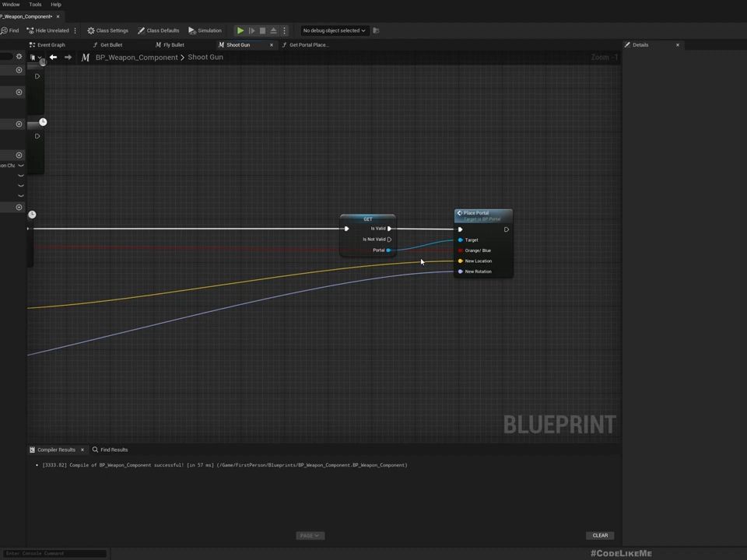Viewport: 747px width, 560px height.
Task: Switch to the Get Bullet tab
Action: click(x=107, y=45)
